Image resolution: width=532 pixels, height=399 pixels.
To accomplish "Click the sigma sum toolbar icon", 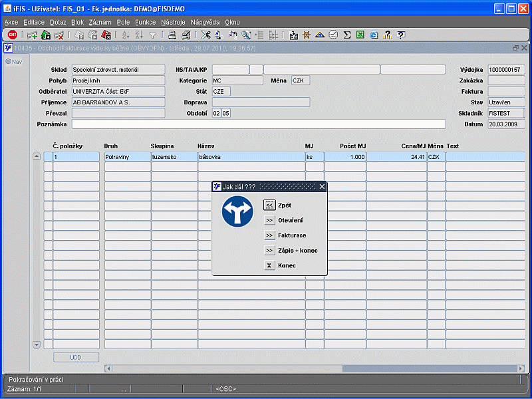I will (x=347, y=35).
